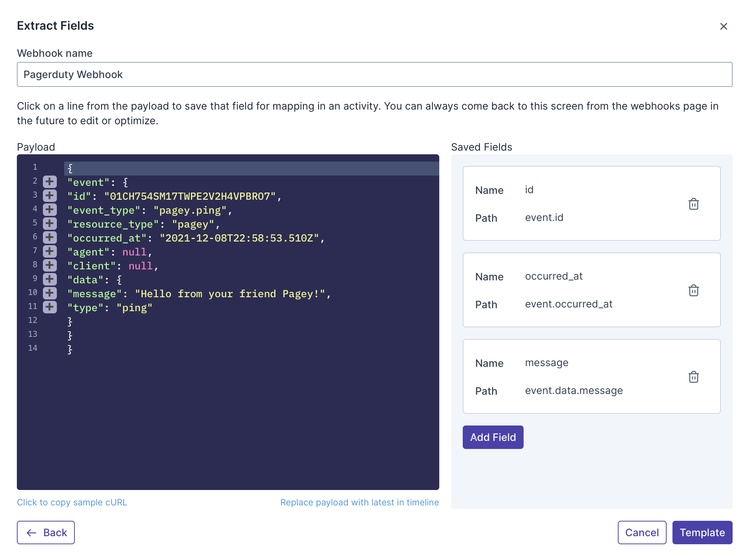Add the "type": "ping" line via plus icon

(49, 307)
